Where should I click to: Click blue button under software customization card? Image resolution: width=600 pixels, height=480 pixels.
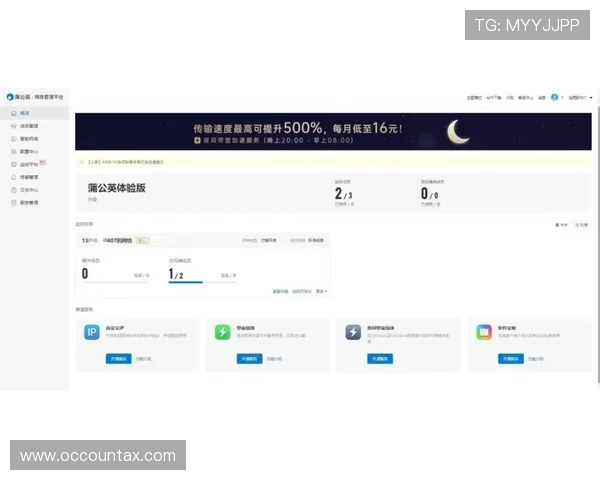point(511,359)
